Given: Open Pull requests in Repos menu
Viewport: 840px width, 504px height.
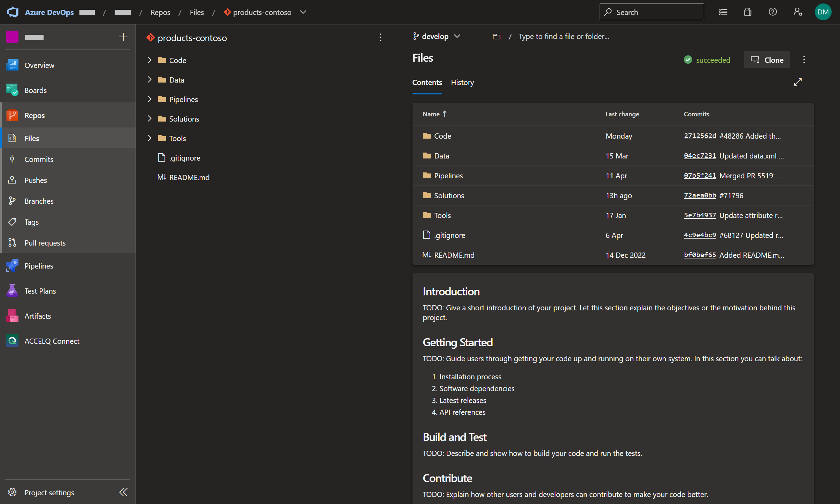Looking at the screenshot, I should pyautogui.click(x=45, y=243).
